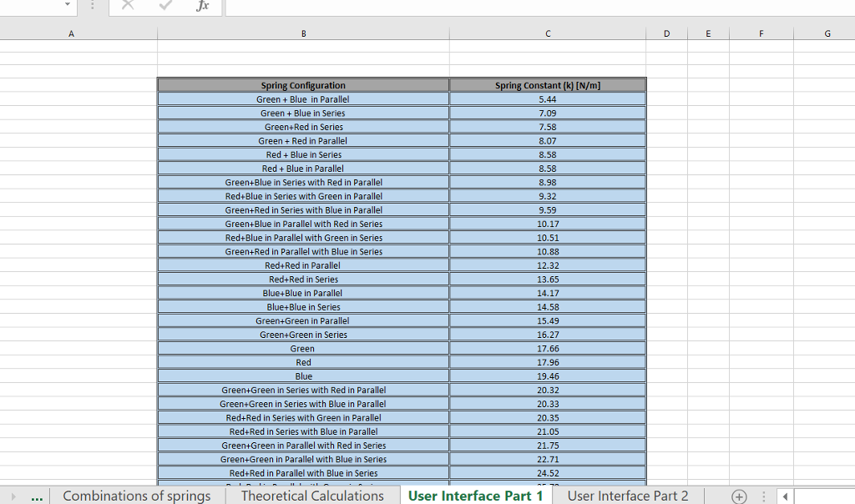Select cell Red + Blue in Parallel
Screen dimensions: 855x504
point(303,169)
